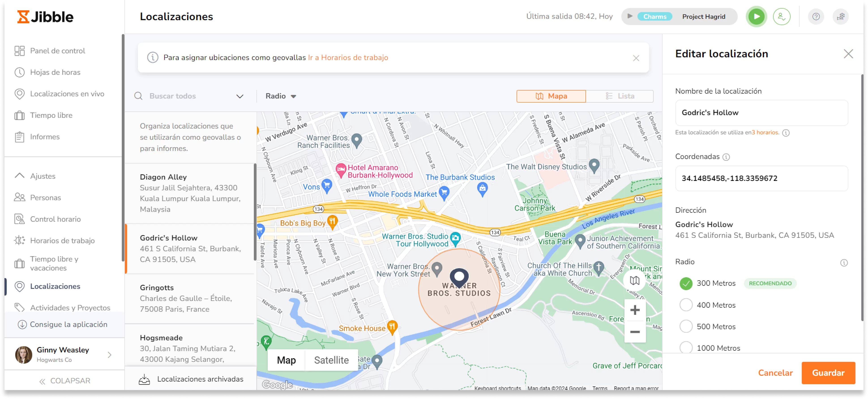Screen dimensions: 868x399
Task: Click the info icon in the banner
Action: [153, 58]
